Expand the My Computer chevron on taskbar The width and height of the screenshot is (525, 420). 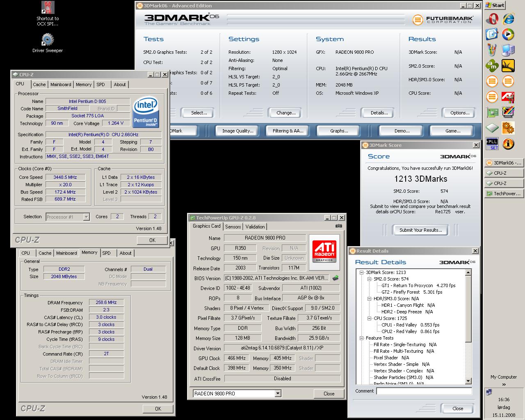point(504,384)
